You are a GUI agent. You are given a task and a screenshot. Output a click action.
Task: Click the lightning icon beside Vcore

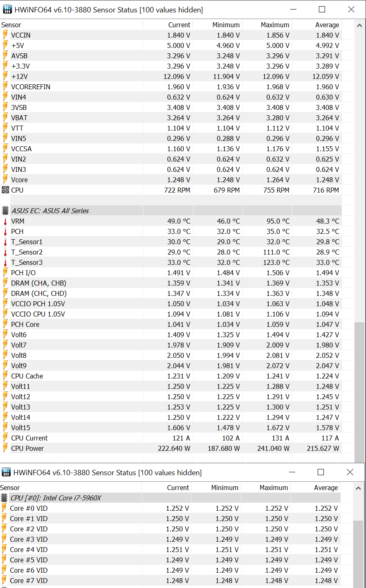click(x=5, y=180)
